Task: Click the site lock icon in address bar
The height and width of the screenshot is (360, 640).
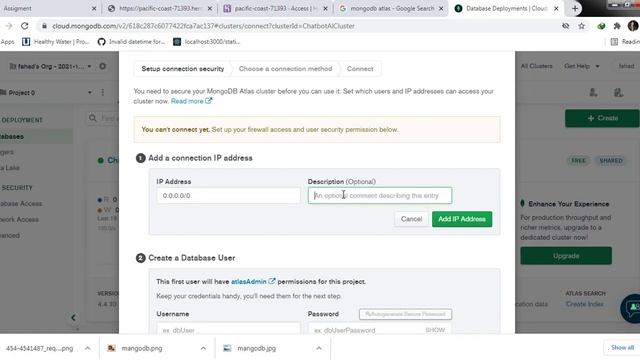Action: (x=44, y=26)
